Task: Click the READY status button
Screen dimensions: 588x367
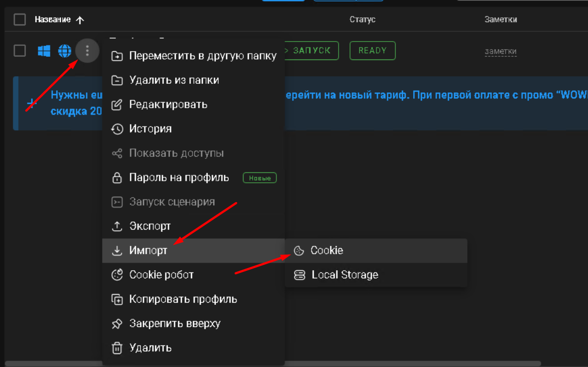Action: click(x=372, y=51)
